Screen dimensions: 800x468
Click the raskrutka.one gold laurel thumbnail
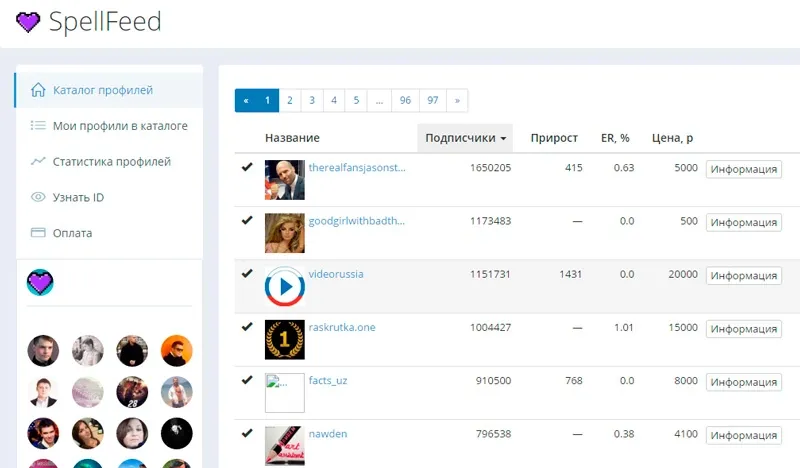coord(285,339)
